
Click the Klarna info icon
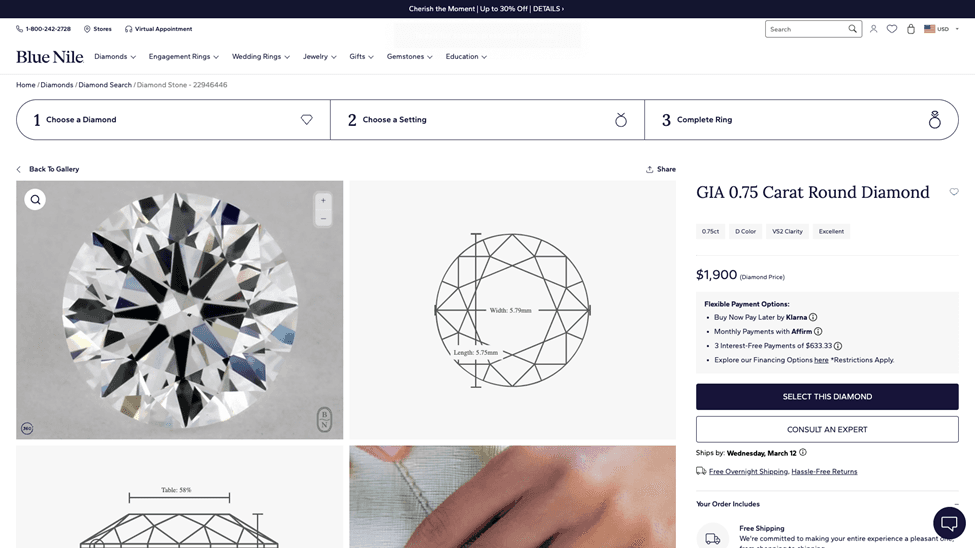coord(813,317)
